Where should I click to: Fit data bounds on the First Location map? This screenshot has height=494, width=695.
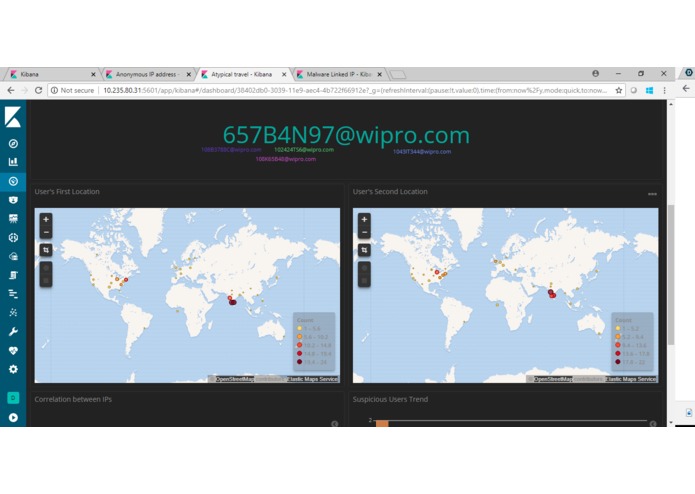click(46, 250)
